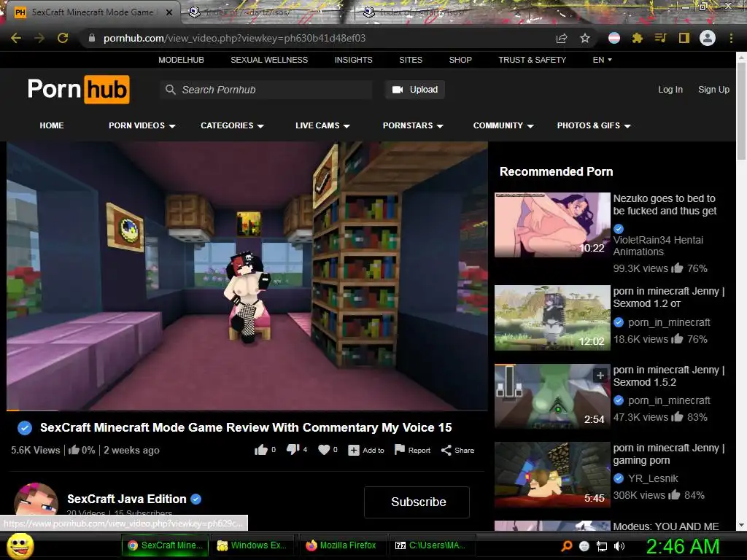Click the heart favorite icon
The width and height of the screenshot is (747, 560).
(x=324, y=449)
